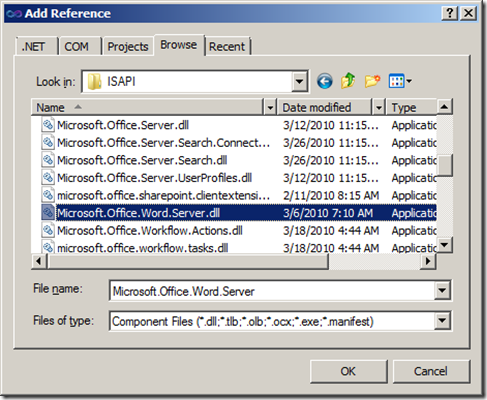Sort by the Type column header

click(411, 107)
